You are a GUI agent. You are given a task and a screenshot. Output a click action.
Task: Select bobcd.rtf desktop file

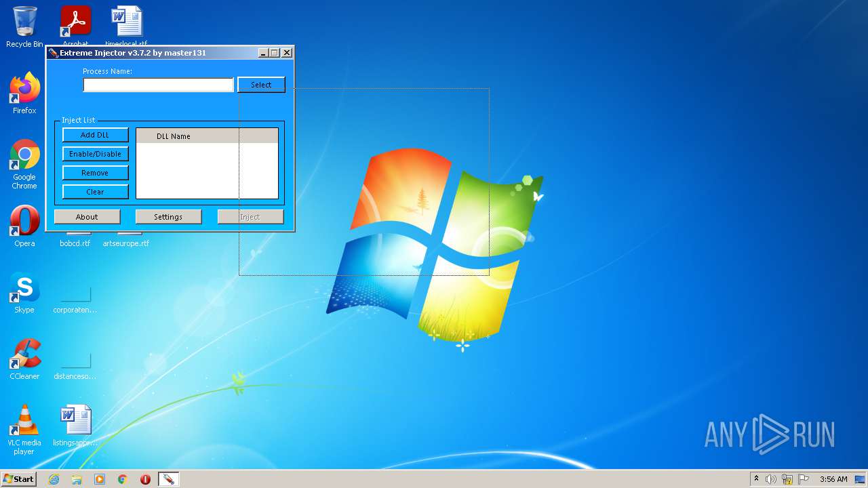(x=75, y=243)
